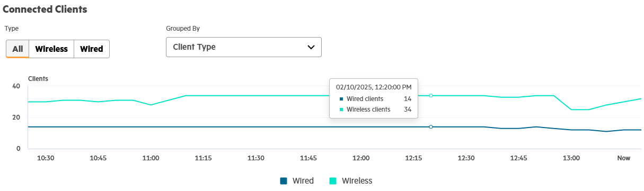Switch type filter to Wireless
Screen dimensions: 644x191
[51, 49]
